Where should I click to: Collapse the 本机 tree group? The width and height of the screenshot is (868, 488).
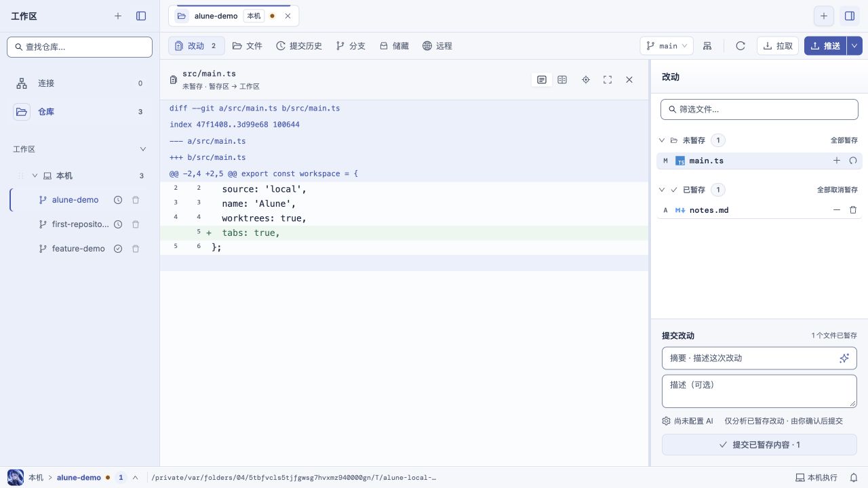point(35,176)
